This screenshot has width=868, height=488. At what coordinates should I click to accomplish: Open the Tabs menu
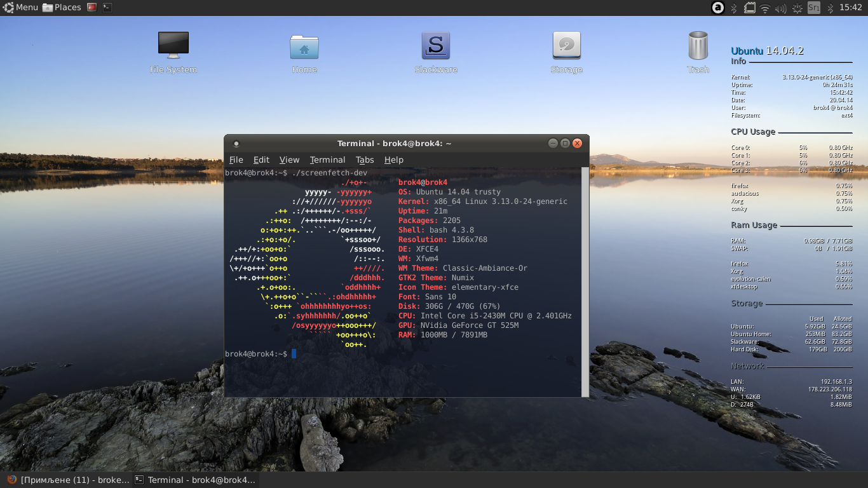click(365, 159)
